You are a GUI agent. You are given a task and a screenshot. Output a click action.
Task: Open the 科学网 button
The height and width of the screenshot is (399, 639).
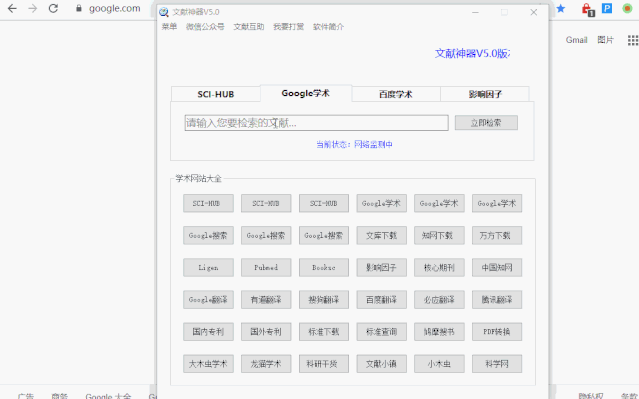[497, 364]
